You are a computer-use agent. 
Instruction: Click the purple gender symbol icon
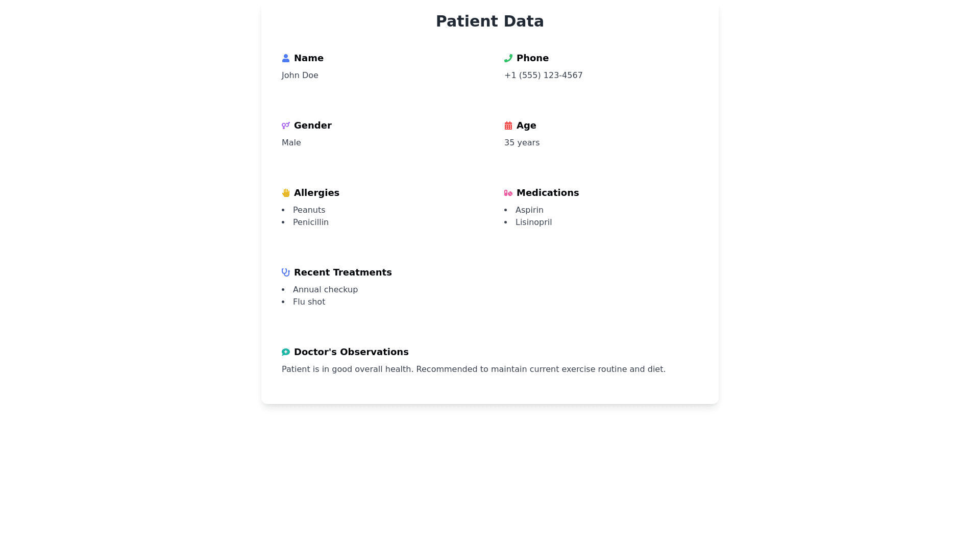(x=286, y=126)
